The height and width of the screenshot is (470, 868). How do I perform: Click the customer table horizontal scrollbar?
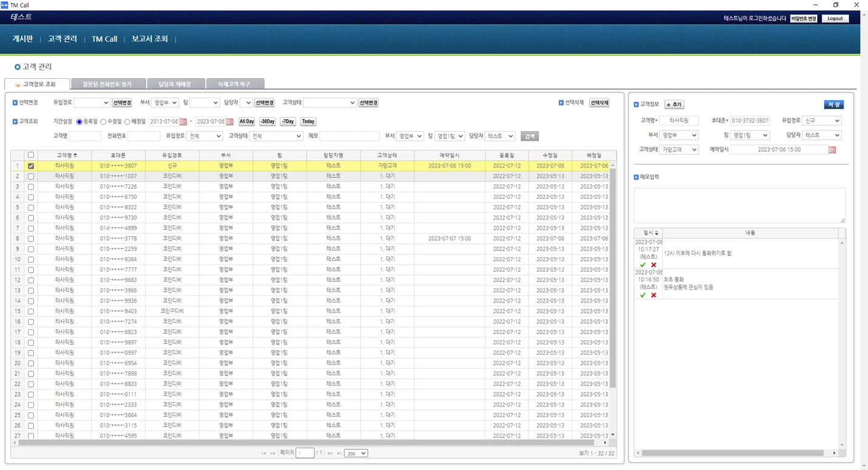[310, 443]
